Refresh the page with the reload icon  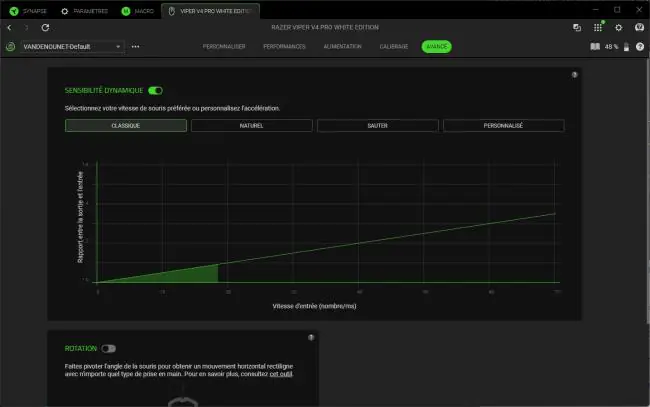(45, 27)
